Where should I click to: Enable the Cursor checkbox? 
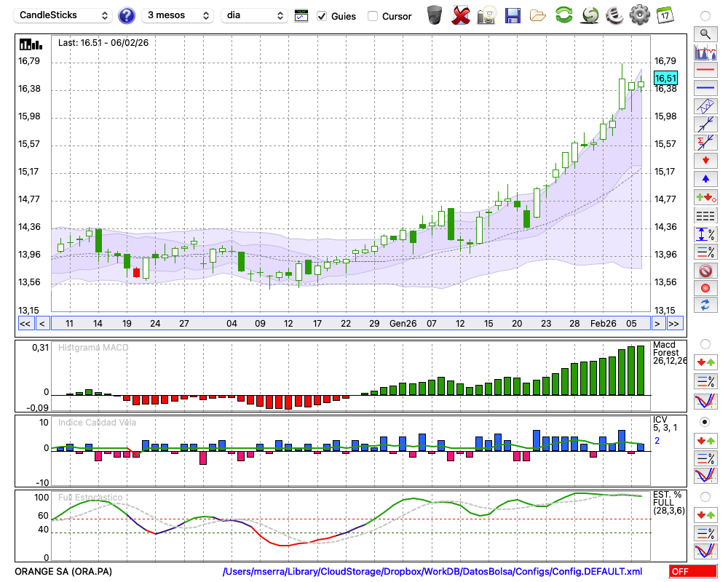tap(373, 16)
